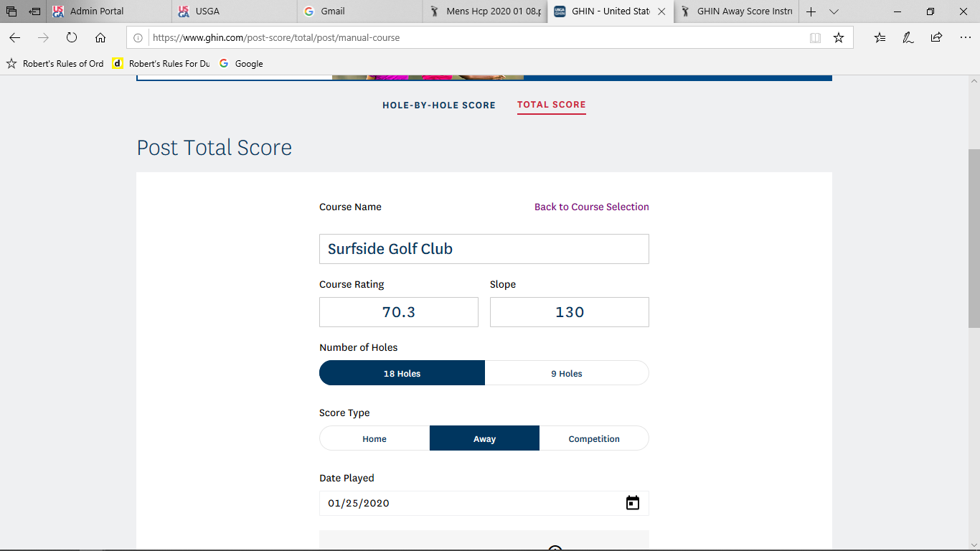Switch to Hole-by-Hole Score tab
Image resolution: width=980 pixels, height=551 pixels.
coord(439,105)
